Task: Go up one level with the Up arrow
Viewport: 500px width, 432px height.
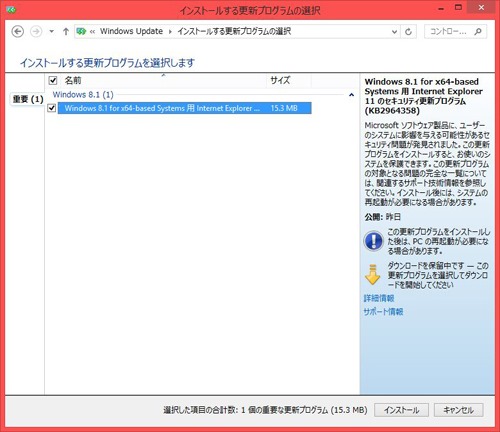Action: point(66,32)
